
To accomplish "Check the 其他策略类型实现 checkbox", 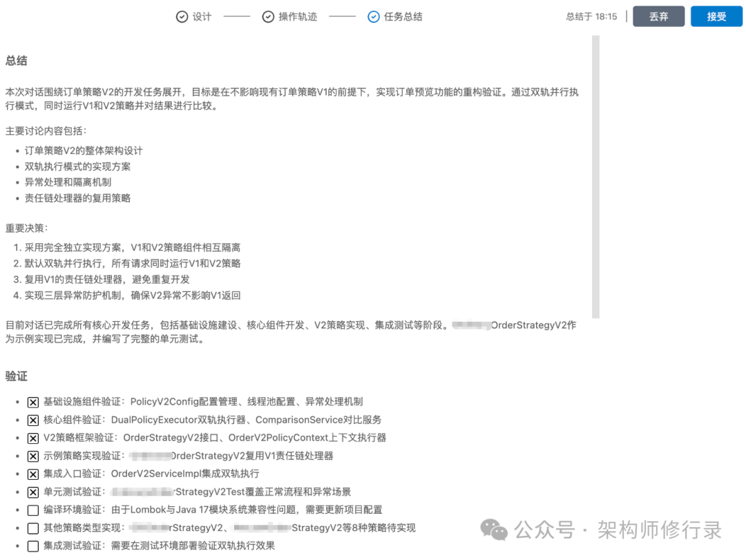I will [33, 528].
